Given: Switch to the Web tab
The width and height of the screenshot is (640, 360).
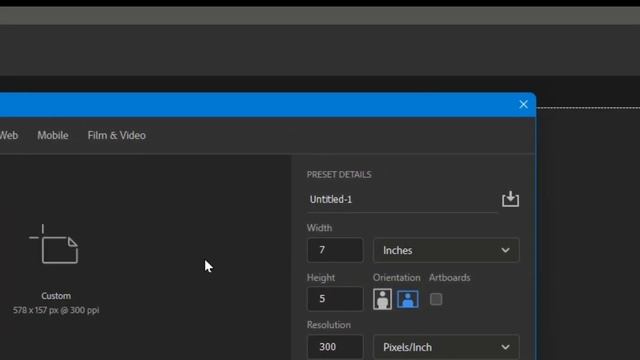Looking at the screenshot, I should [x=9, y=136].
